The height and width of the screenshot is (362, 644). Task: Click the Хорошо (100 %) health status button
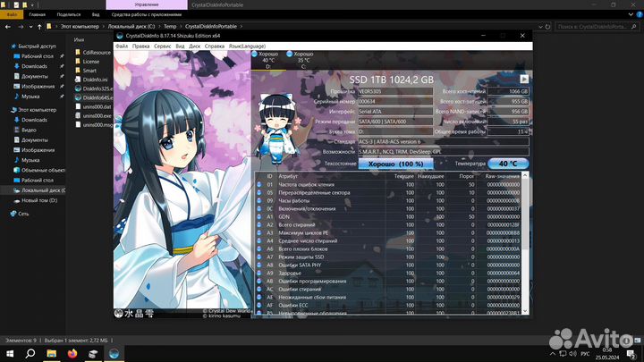[395, 164]
